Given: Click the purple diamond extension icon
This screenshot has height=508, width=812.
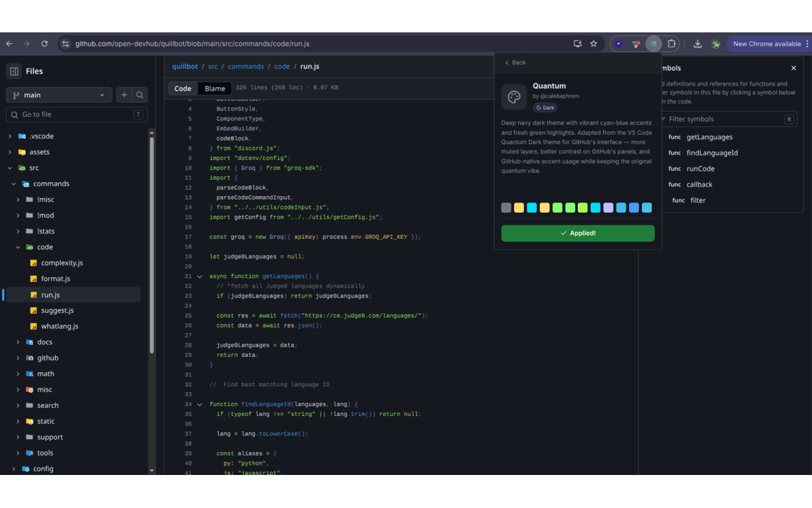Looking at the screenshot, I should click(619, 44).
